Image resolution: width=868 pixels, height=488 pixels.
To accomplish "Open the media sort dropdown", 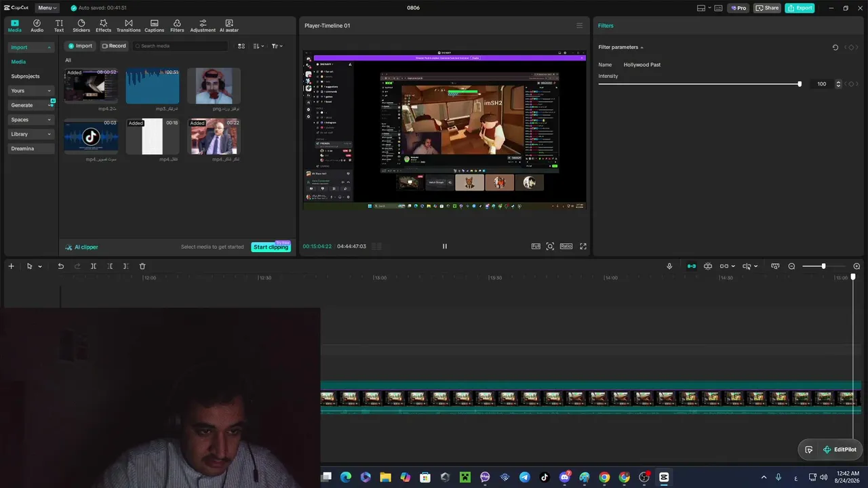I will click(258, 46).
